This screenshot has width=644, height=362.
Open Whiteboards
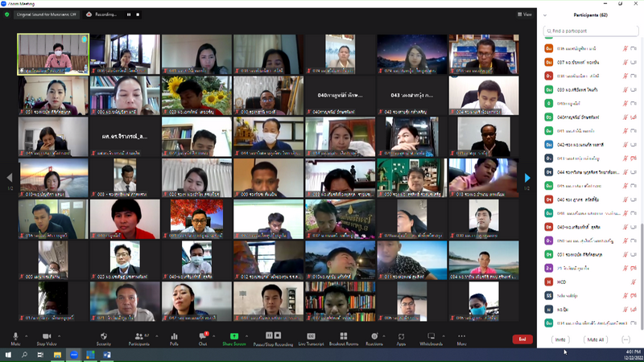(431, 339)
